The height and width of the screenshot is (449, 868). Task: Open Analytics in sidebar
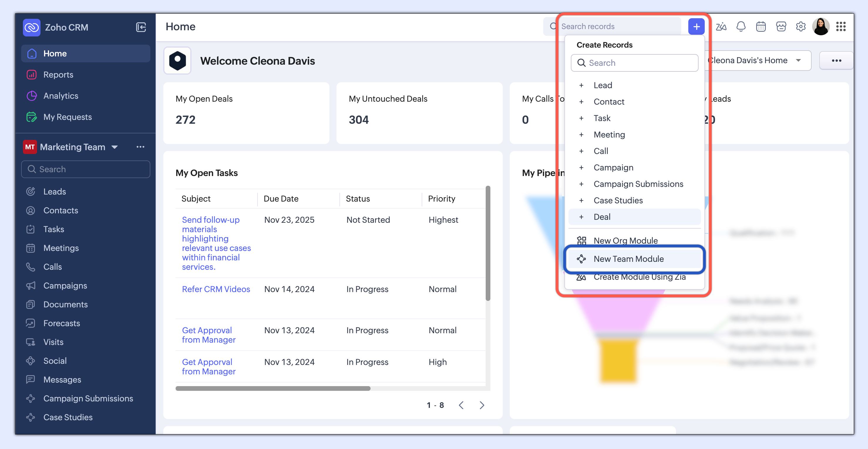pos(61,96)
